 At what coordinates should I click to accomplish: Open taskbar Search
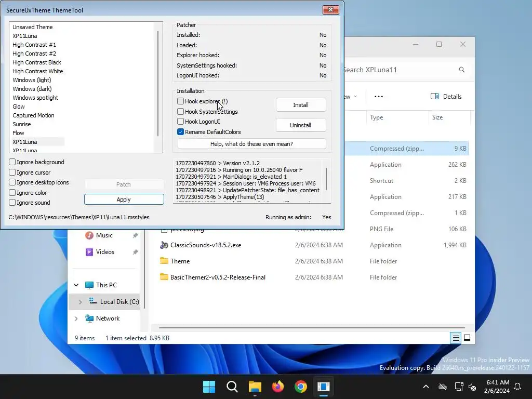(232, 387)
